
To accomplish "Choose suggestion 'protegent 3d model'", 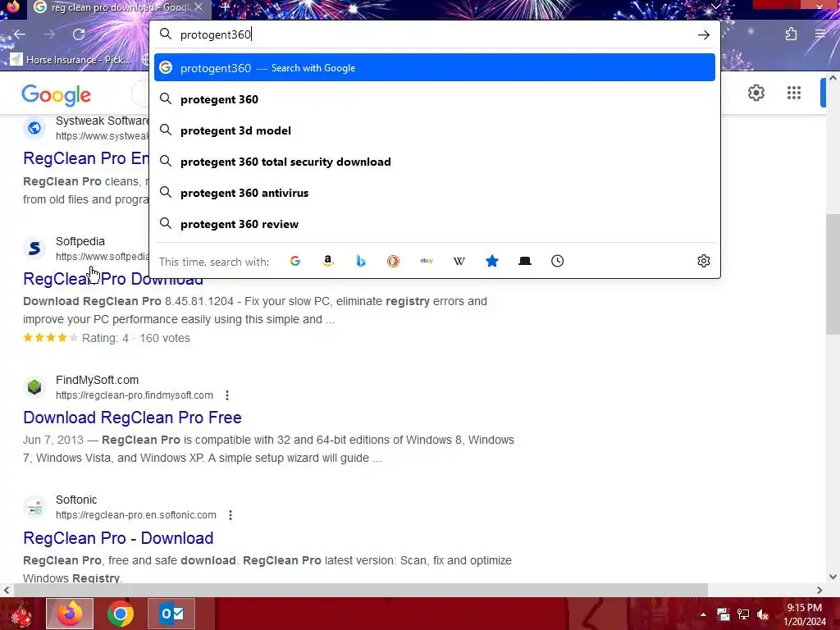I will coord(435,130).
